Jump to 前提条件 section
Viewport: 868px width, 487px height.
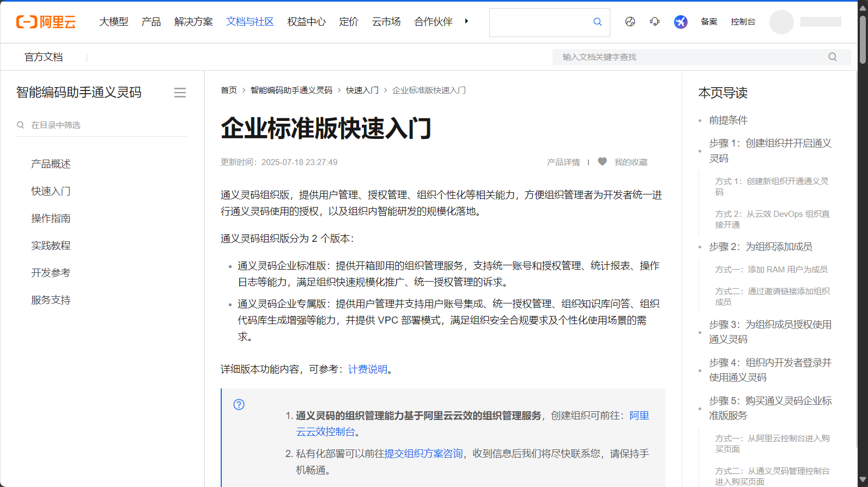pyautogui.click(x=728, y=120)
